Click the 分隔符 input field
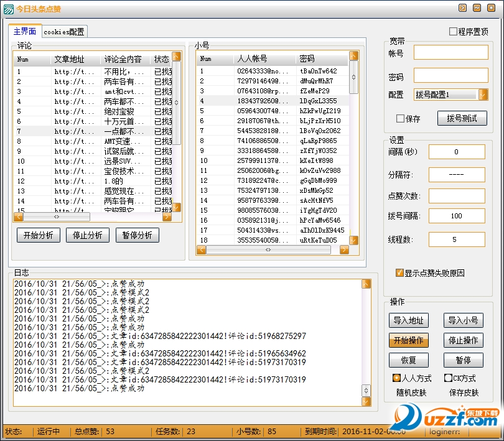The image size is (504, 441). point(457,175)
